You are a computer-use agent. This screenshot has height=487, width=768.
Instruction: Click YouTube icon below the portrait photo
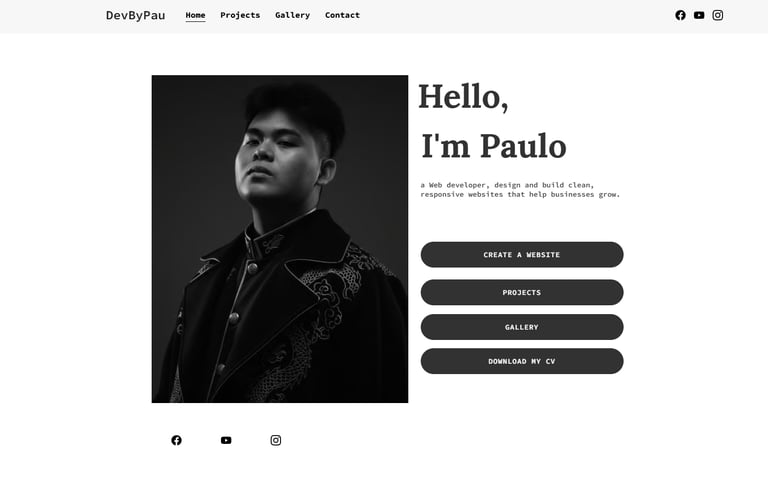tap(226, 440)
